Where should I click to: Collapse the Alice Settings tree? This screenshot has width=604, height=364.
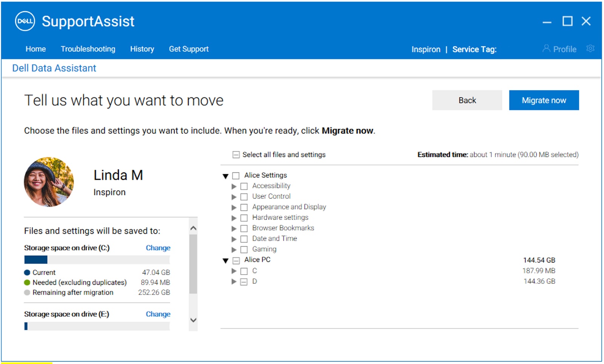pyautogui.click(x=226, y=175)
